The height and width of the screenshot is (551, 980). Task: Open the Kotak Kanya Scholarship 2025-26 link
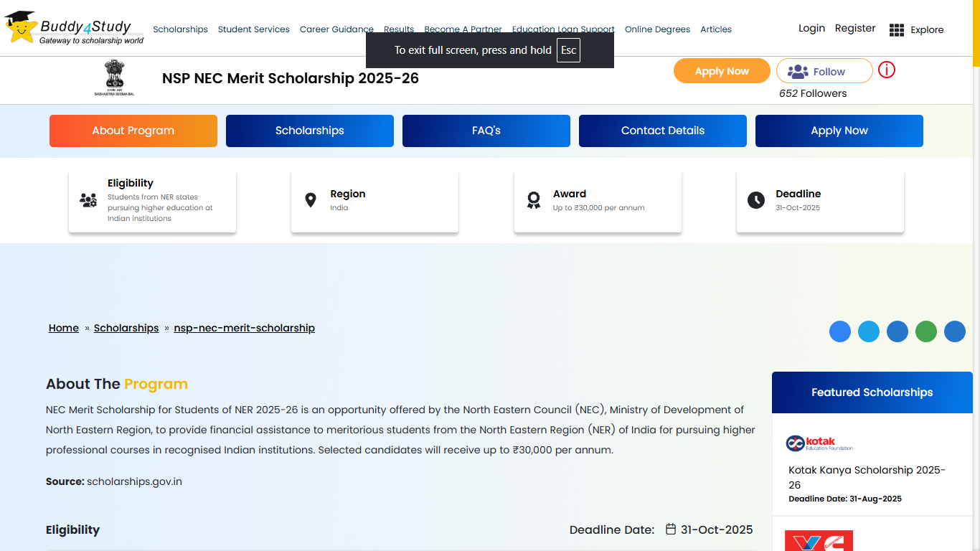867,477
